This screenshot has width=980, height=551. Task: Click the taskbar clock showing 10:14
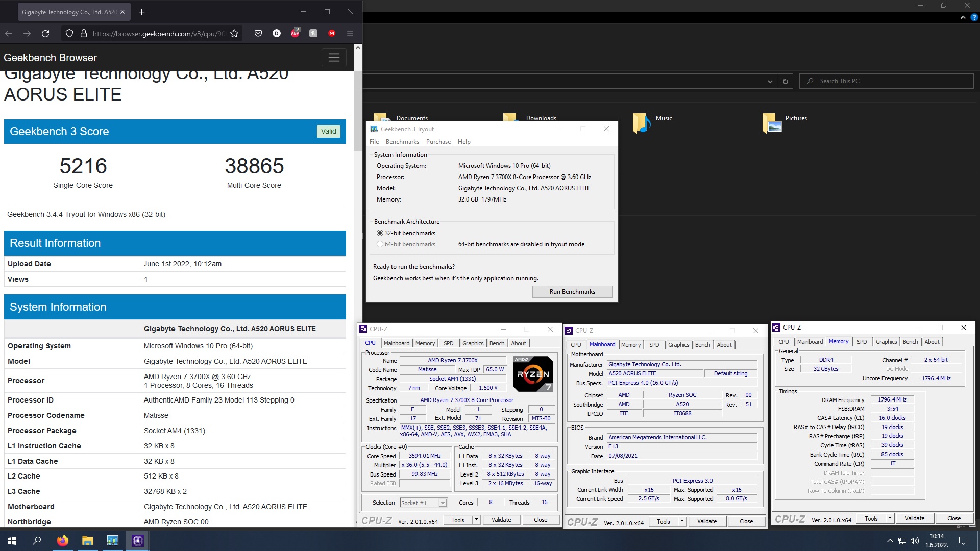(937, 541)
